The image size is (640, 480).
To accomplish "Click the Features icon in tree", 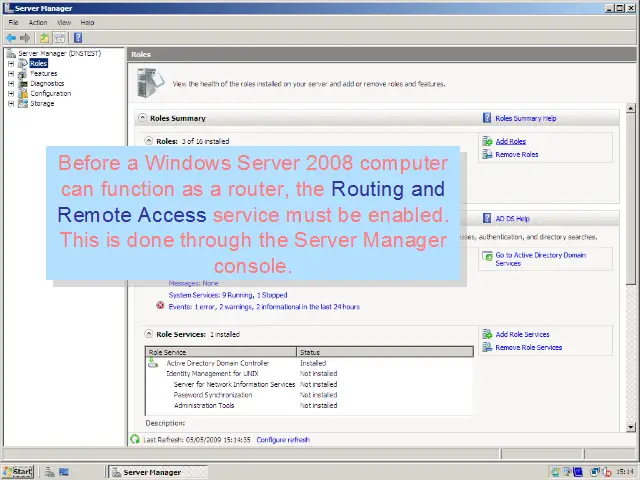I will pos(23,73).
